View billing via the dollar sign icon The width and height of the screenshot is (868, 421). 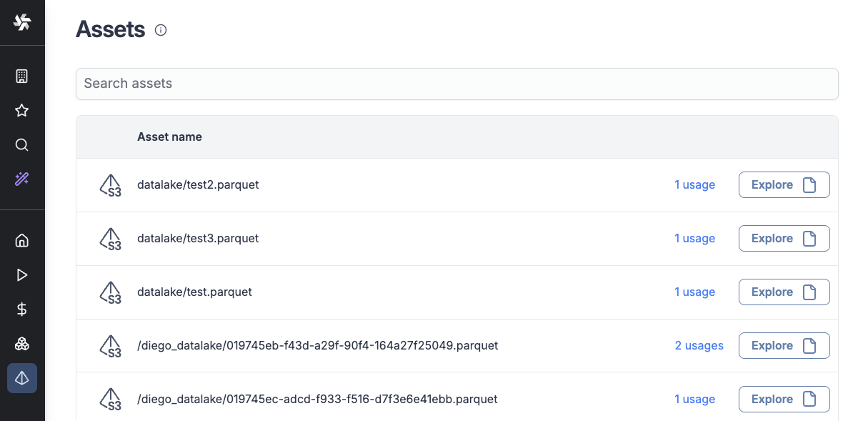tap(22, 309)
